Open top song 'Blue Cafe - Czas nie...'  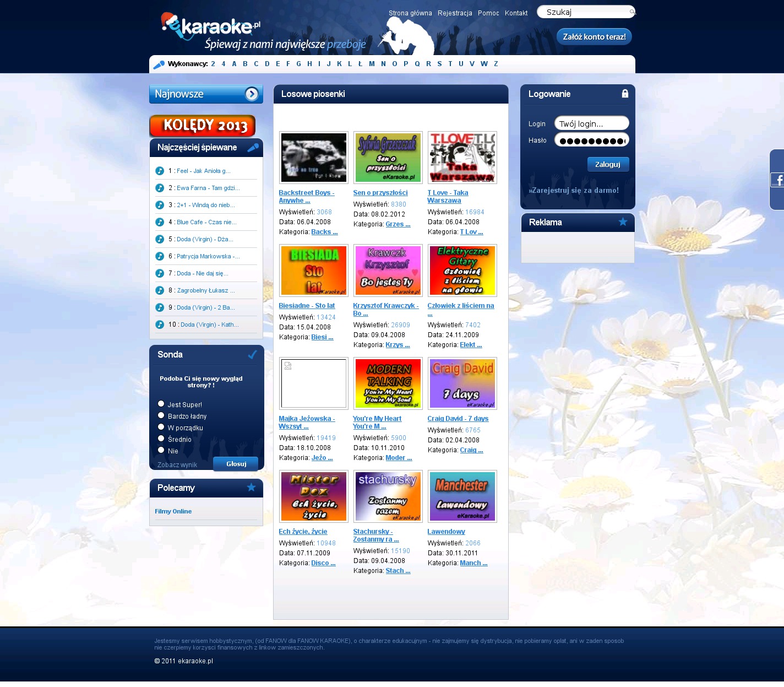point(206,222)
